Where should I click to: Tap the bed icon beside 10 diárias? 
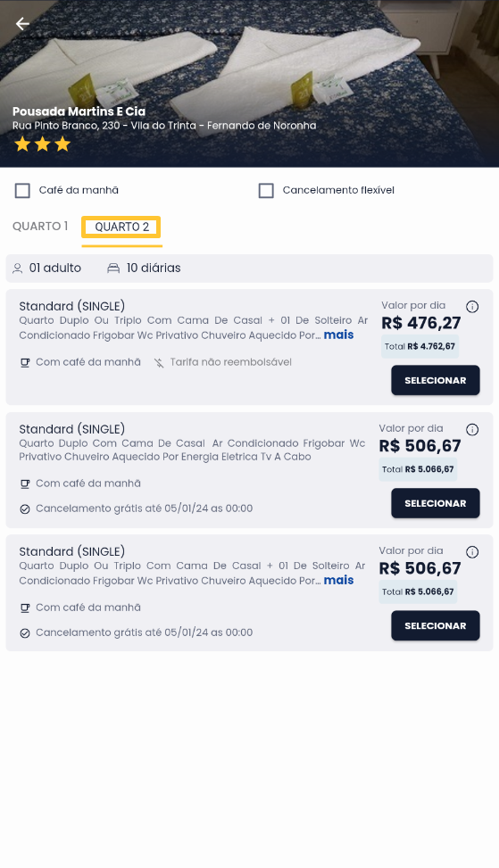113,269
